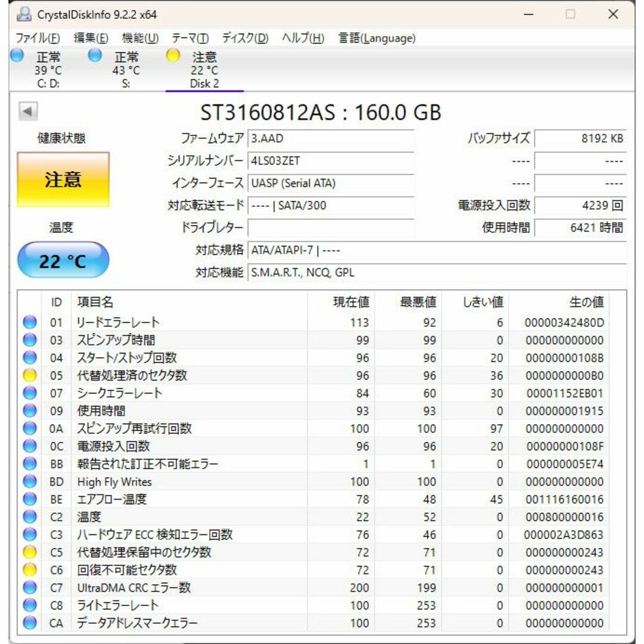Open the 言語(Language) menu
The height and width of the screenshot is (644, 644).
377,38
